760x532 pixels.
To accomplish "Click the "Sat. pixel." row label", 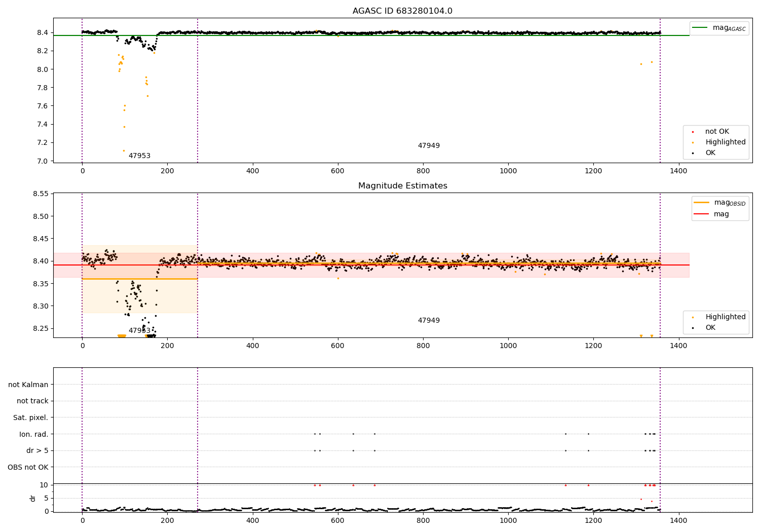I will point(31,418).
